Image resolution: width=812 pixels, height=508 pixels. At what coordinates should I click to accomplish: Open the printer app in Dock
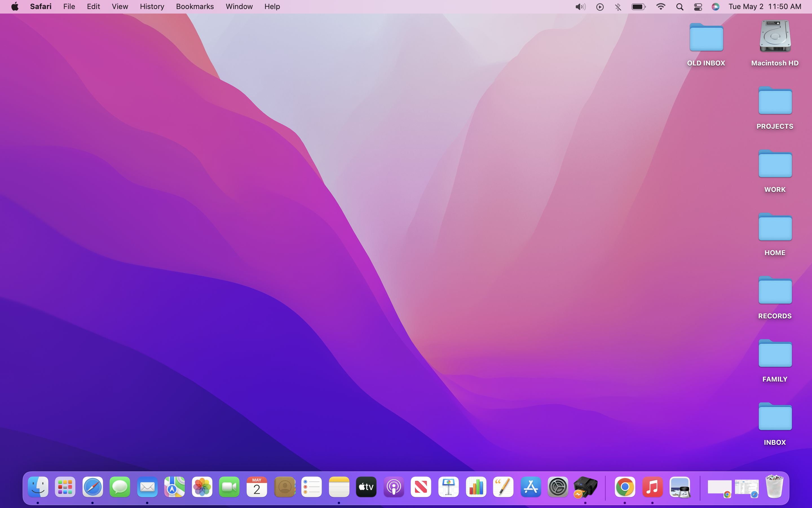pos(585,487)
